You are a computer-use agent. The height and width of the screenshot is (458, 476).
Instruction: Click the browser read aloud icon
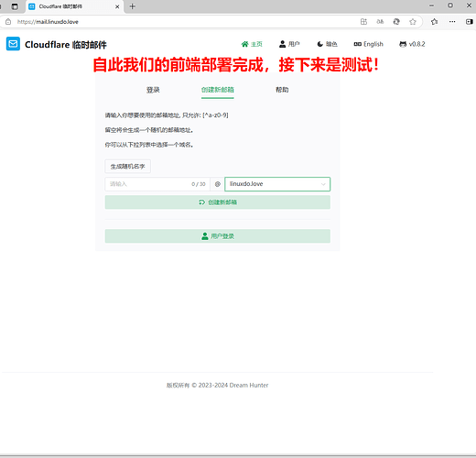[380, 22]
